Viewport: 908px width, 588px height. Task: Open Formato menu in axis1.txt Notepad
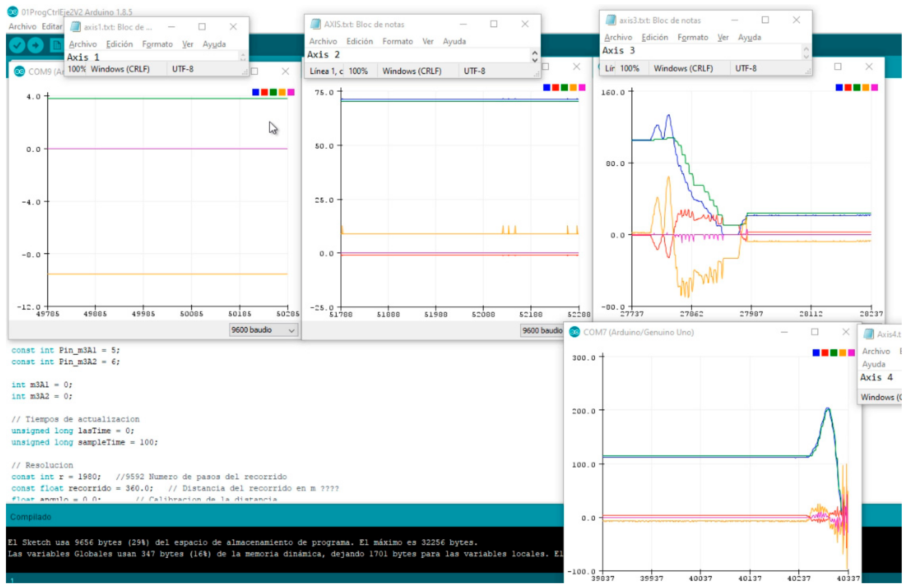157,44
